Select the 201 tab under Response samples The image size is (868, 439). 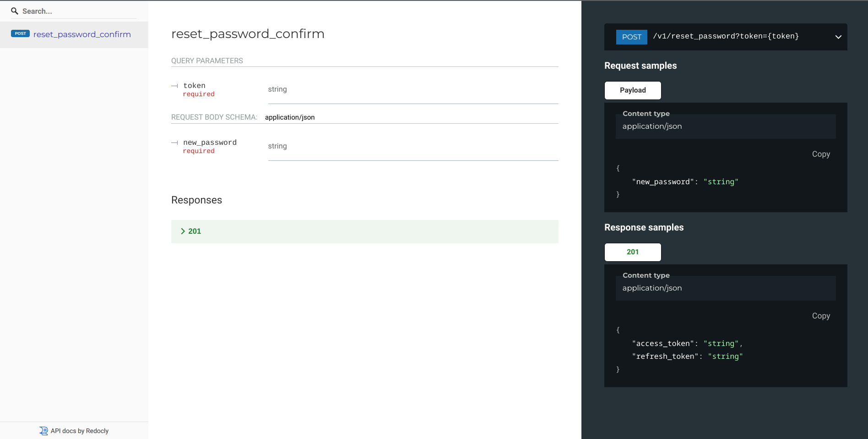click(x=632, y=252)
